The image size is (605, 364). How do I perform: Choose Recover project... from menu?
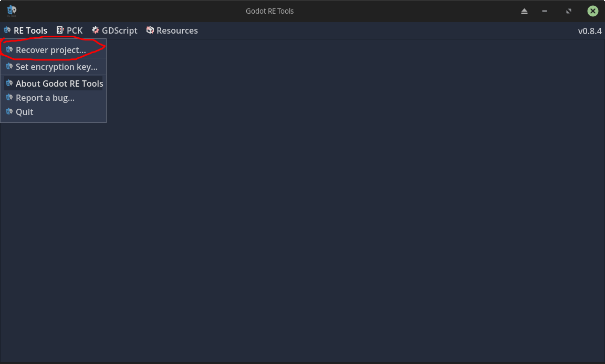53,50
